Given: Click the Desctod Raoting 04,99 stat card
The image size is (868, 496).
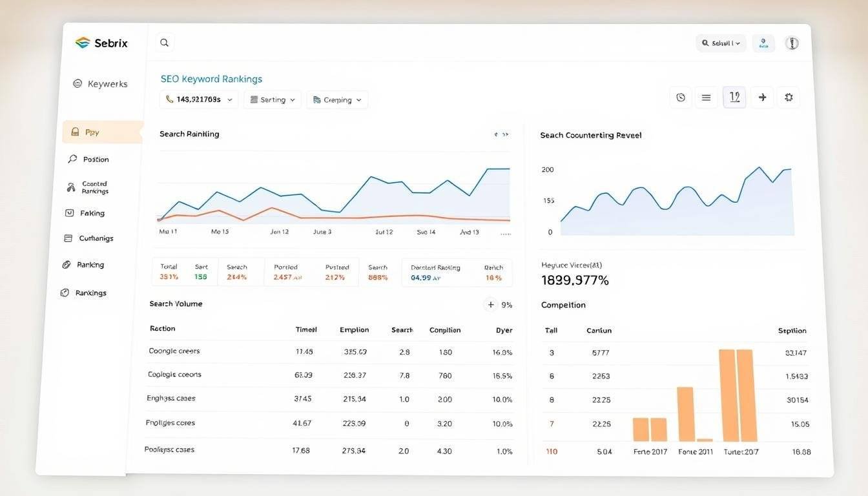Looking at the screenshot, I should [x=436, y=271].
